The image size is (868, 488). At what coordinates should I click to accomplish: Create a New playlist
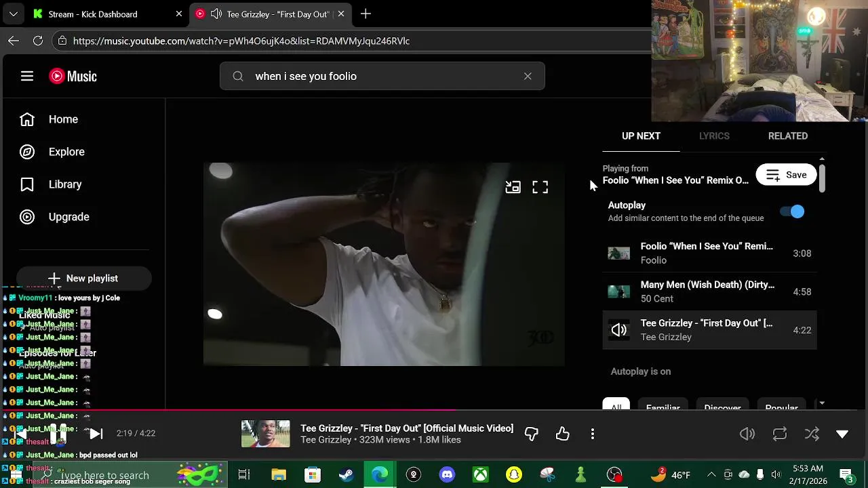pos(83,279)
